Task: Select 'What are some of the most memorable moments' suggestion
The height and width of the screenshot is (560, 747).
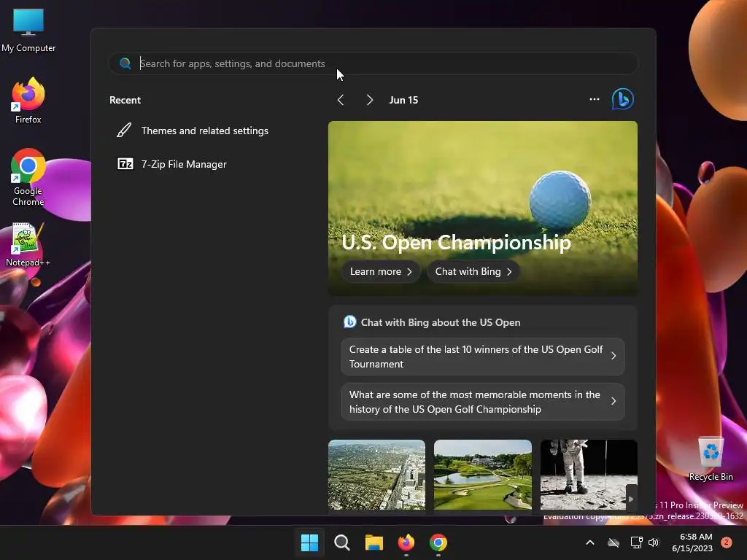Action: (483, 402)
